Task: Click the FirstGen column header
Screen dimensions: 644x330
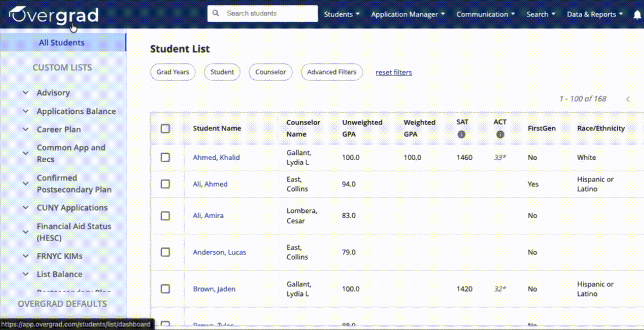Action: pos(542,128)
